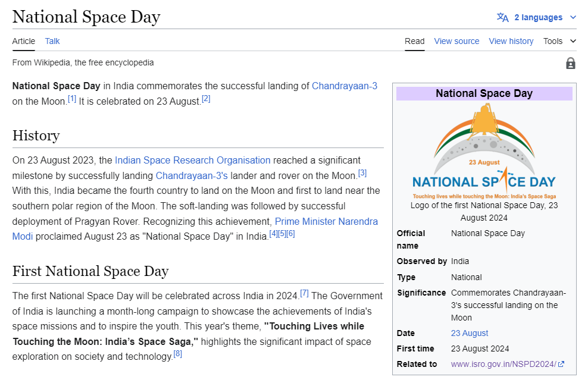Jump to citation [6]
This screenshot has height=383, width=588.
point(290,234)
